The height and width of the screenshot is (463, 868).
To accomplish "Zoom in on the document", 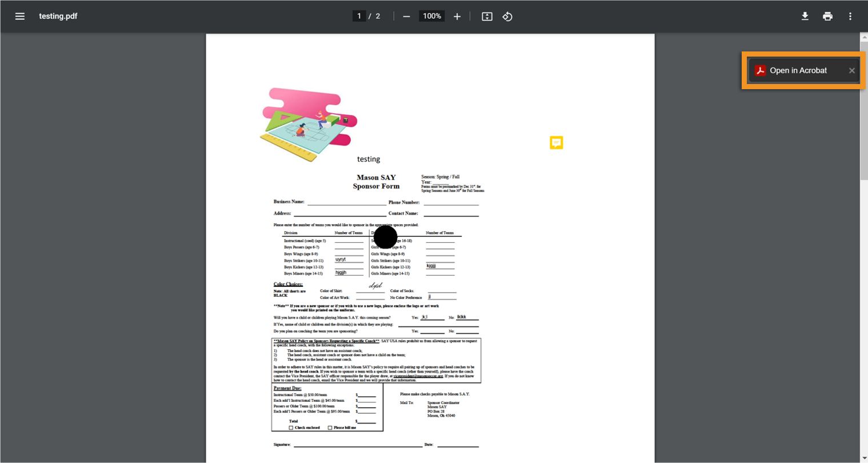I will pyautogui.click(x=457, y=16).
